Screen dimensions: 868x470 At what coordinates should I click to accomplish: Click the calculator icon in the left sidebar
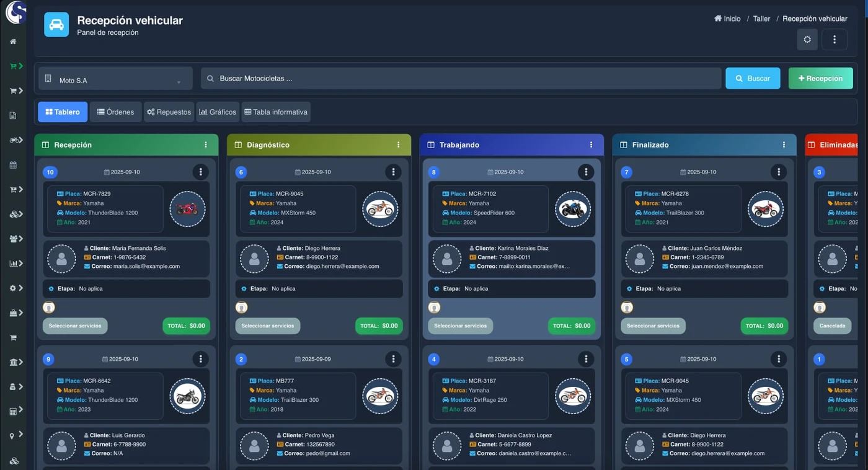pyautogui.click(x=14, y=410)
